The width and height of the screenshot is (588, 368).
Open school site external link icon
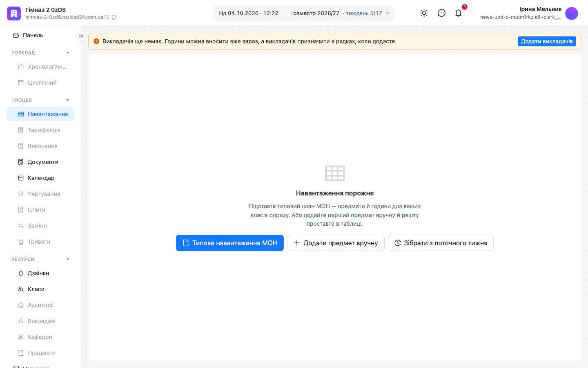pyautogui.click(x=107, y=17)
